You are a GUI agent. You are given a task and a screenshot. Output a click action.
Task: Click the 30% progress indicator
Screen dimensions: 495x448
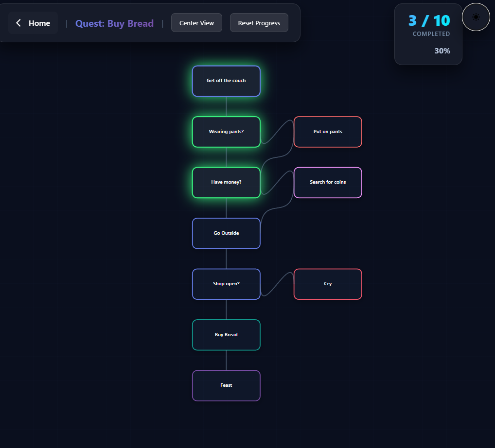tap(442, 51)
